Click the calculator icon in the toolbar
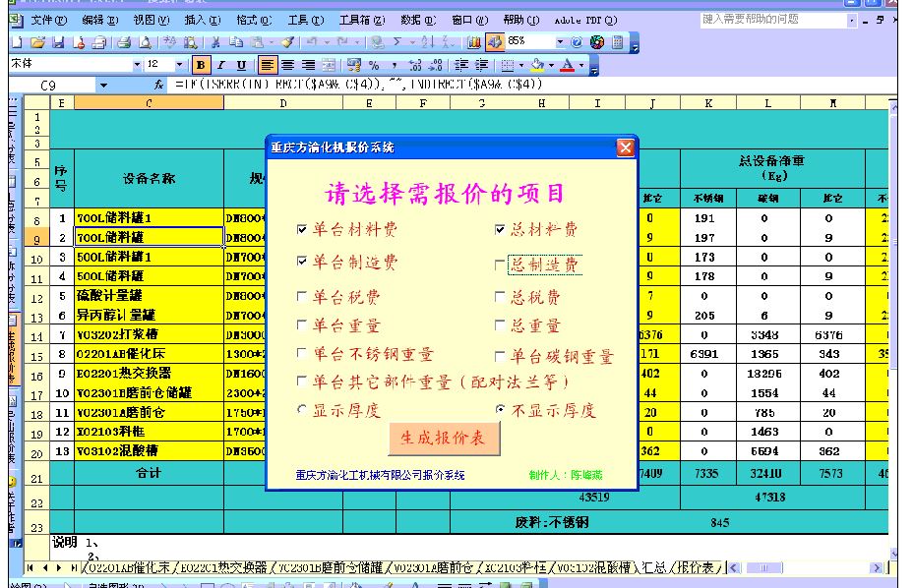Viewport: 914px width, 588px height. point(618,42)
